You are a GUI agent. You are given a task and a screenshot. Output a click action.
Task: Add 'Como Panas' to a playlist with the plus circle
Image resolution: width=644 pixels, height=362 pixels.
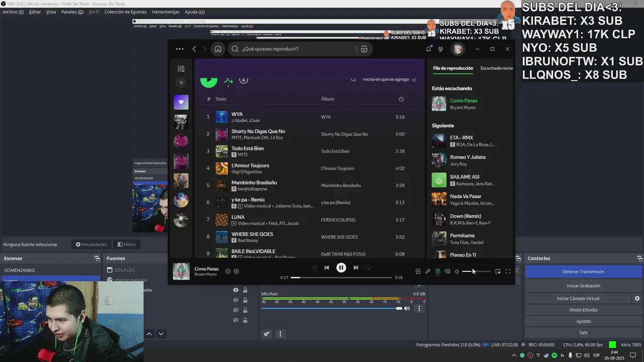click(236, 271)
